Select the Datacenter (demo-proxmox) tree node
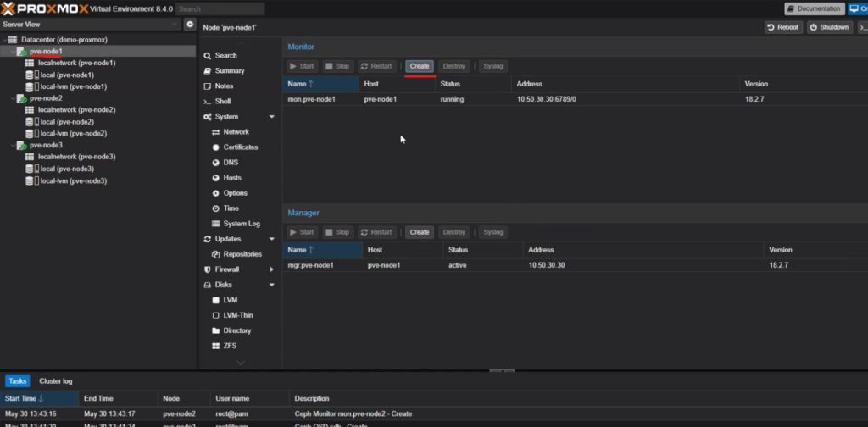 (64, 40)
